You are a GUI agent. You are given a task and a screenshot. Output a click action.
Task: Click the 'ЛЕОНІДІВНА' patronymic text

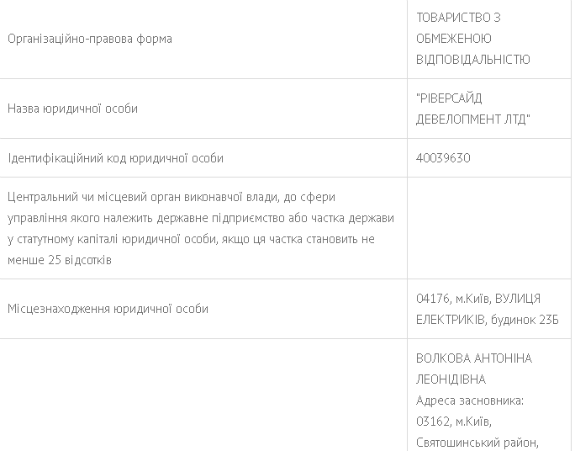[x=451, y=380]
